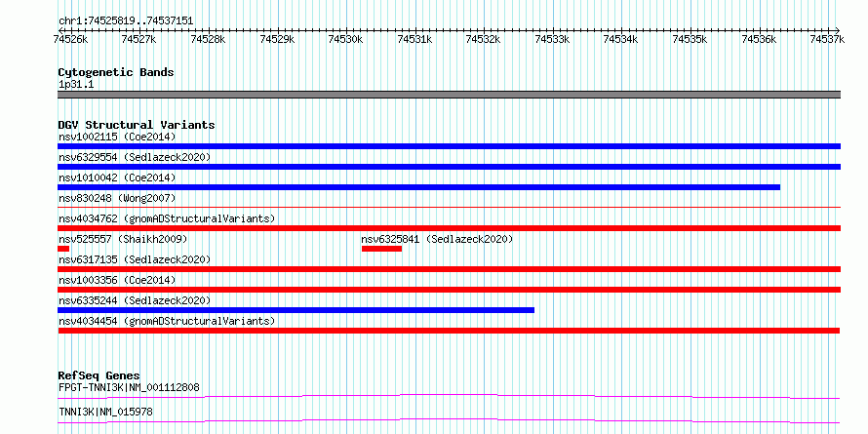Open variant label nsv1010042 (Coe2014)

117,178
